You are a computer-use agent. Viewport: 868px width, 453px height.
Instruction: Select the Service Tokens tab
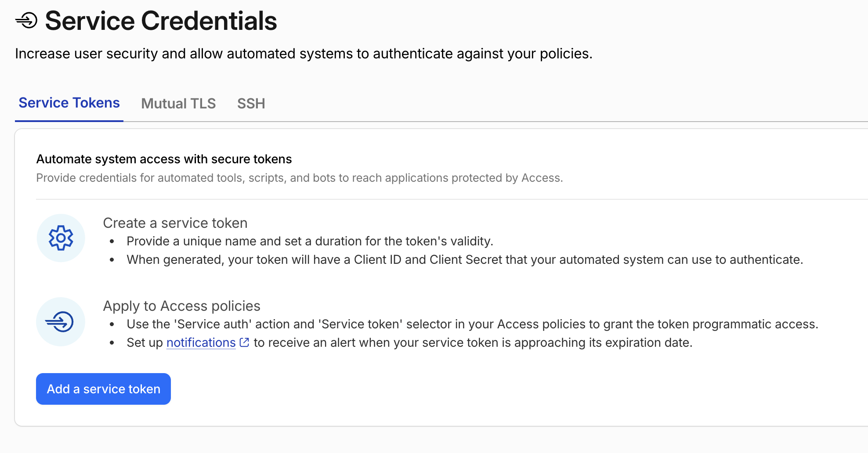[x=69, y=103]
